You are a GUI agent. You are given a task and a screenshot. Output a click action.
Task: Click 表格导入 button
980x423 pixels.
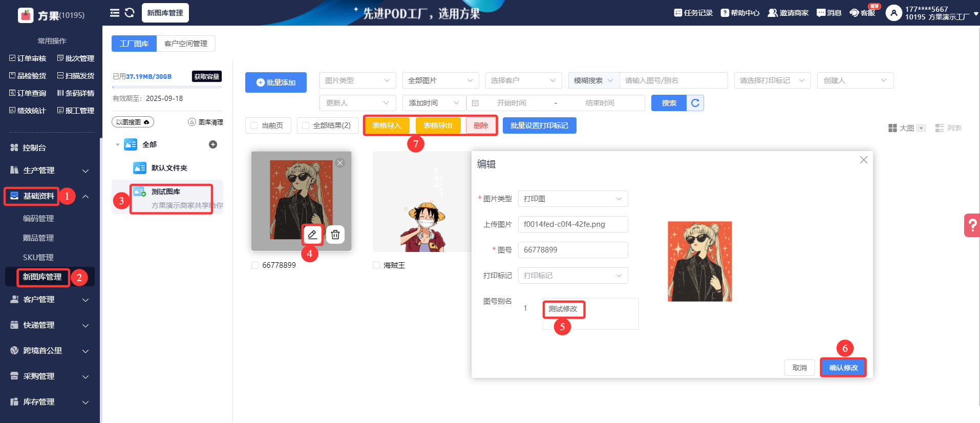[x=387, y=125]
